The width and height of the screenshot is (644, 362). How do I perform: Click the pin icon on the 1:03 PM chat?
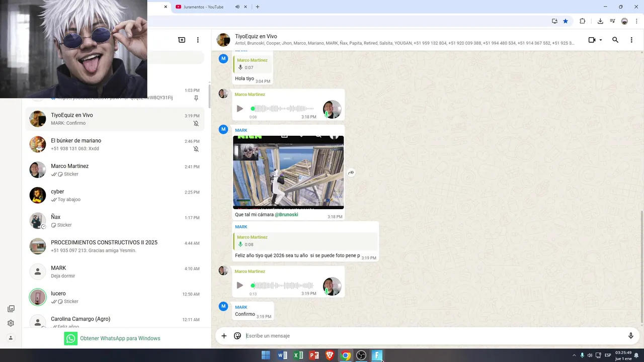click(x=196, y=98)
